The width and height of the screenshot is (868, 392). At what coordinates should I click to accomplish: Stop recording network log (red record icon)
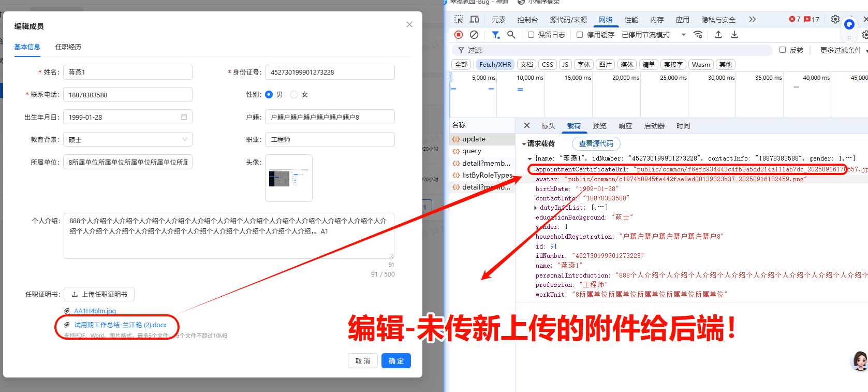pyautogui.click(x=459, y=35)
